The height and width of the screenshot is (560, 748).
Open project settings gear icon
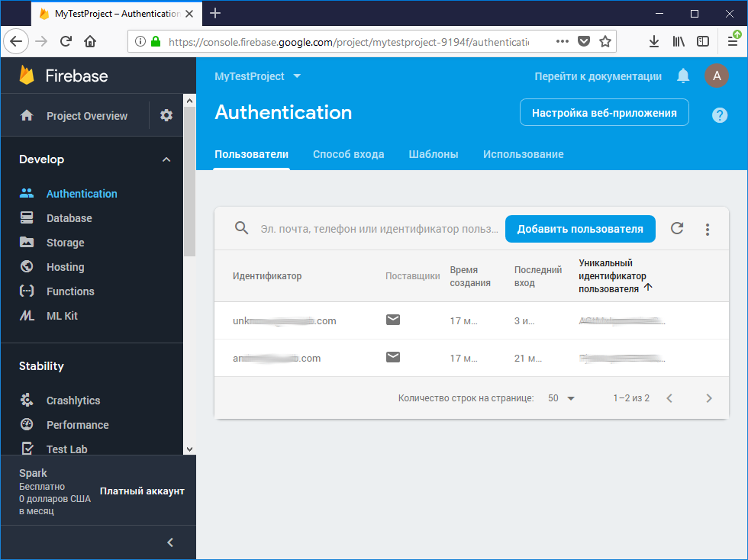tap(166, 115)
